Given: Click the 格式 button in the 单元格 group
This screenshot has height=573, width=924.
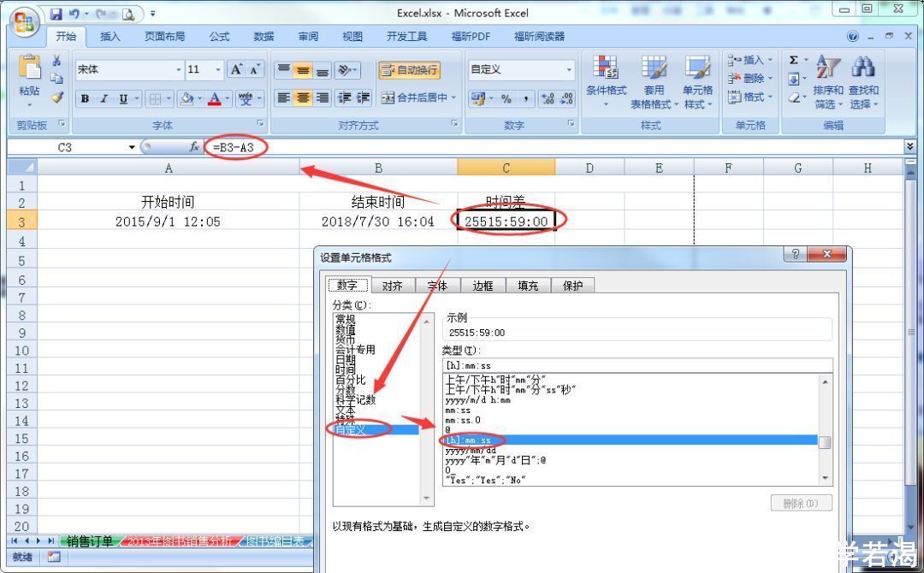Looking at the screenshot, I should click(x=749, y=97).
